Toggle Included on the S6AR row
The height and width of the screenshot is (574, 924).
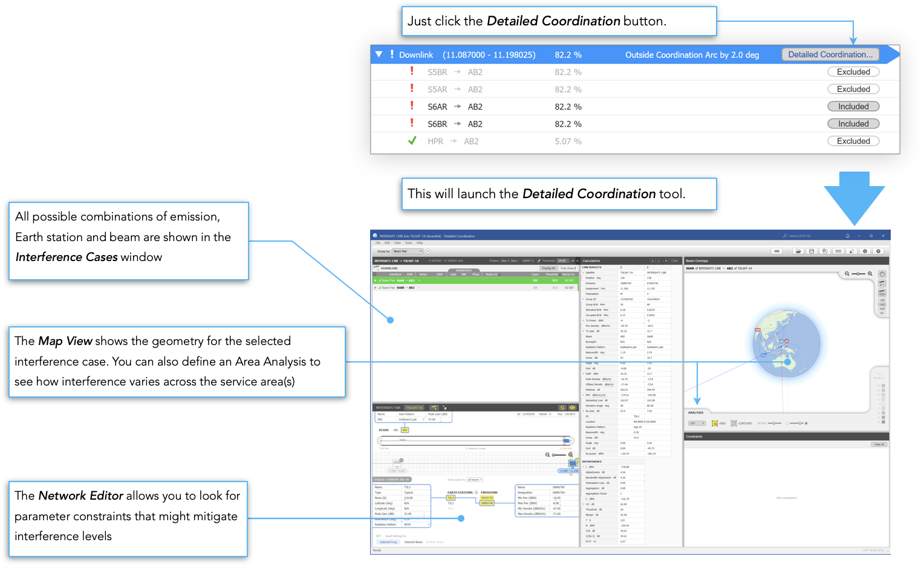[853, 106]
